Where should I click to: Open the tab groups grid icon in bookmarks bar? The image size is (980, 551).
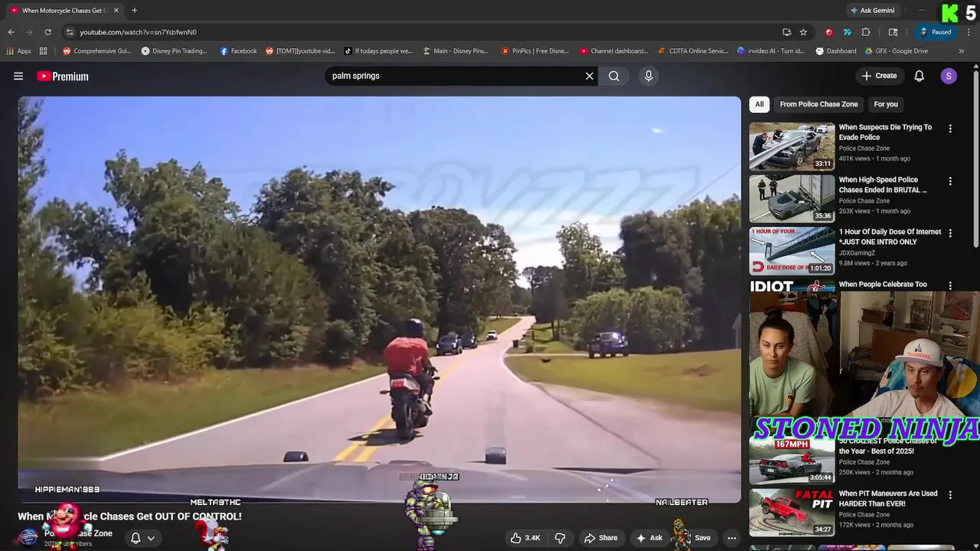(x=44, y=51)
